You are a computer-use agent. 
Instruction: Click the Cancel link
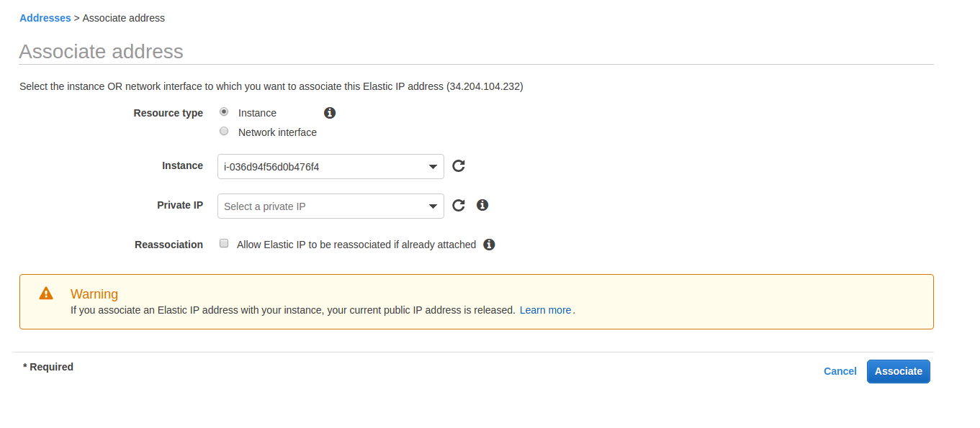point(840,371)
